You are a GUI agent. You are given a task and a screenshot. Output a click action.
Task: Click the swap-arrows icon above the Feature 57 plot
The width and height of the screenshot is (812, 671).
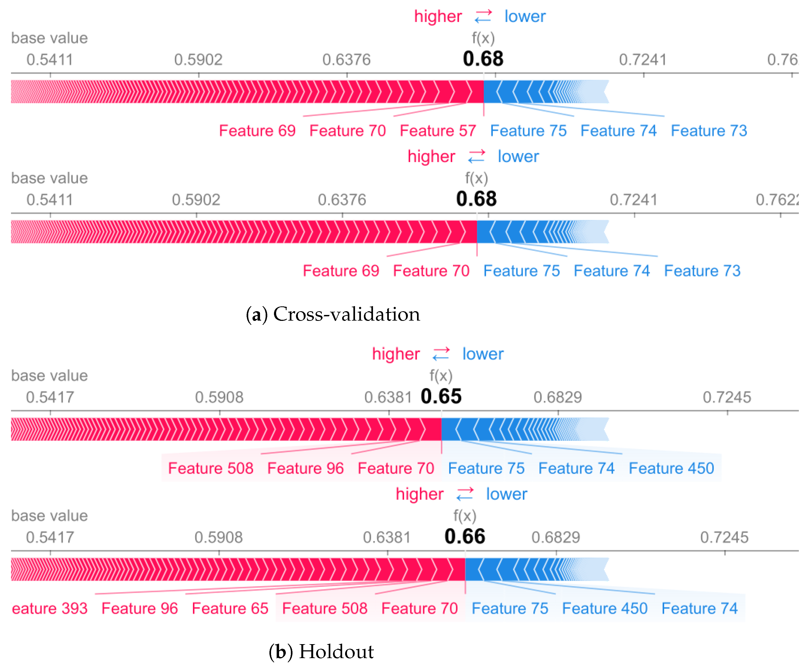(x=483, y=16)
